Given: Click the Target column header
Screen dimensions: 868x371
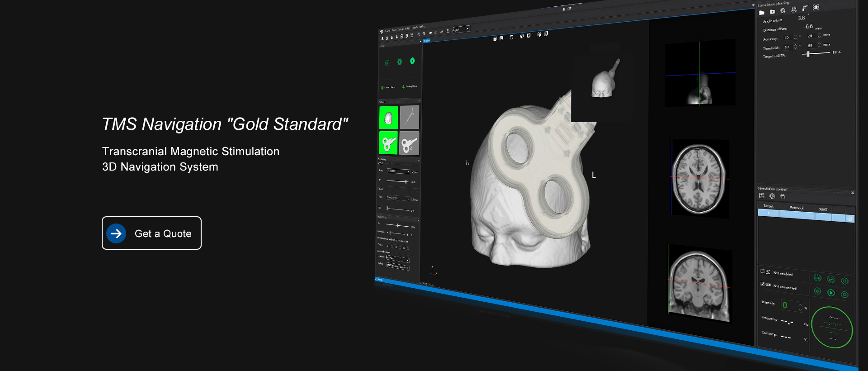Looking at the screenshot, I should point(769,206).
